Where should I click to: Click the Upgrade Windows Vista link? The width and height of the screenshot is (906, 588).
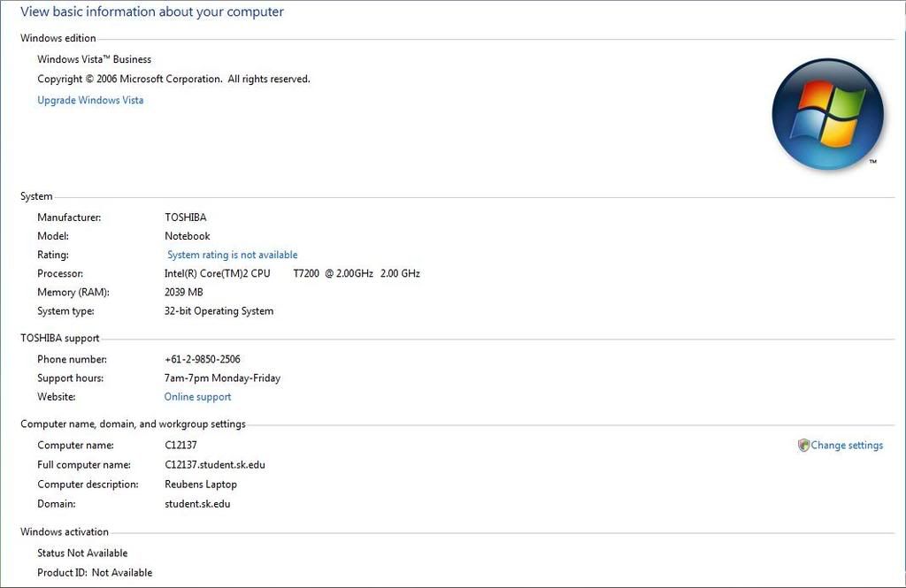[x=90, y=100]
